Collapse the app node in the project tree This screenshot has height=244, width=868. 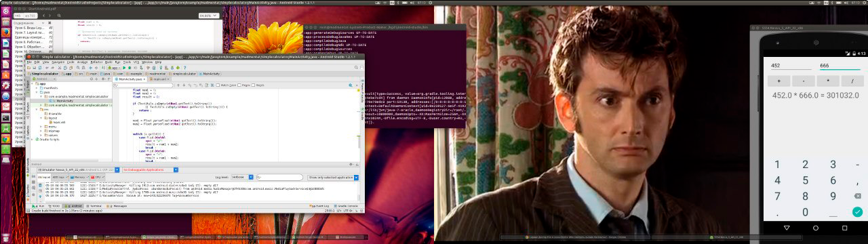pos(32,83)
